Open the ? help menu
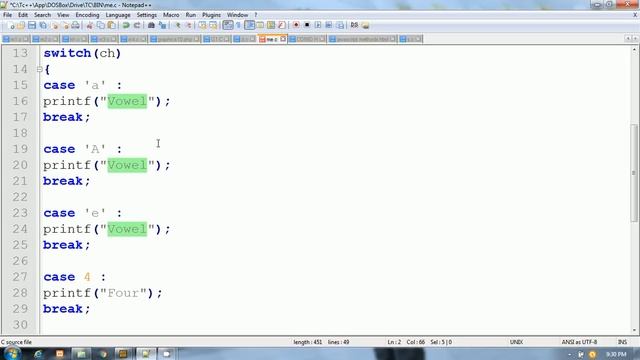The image size is (640, 360). (256, 15)
